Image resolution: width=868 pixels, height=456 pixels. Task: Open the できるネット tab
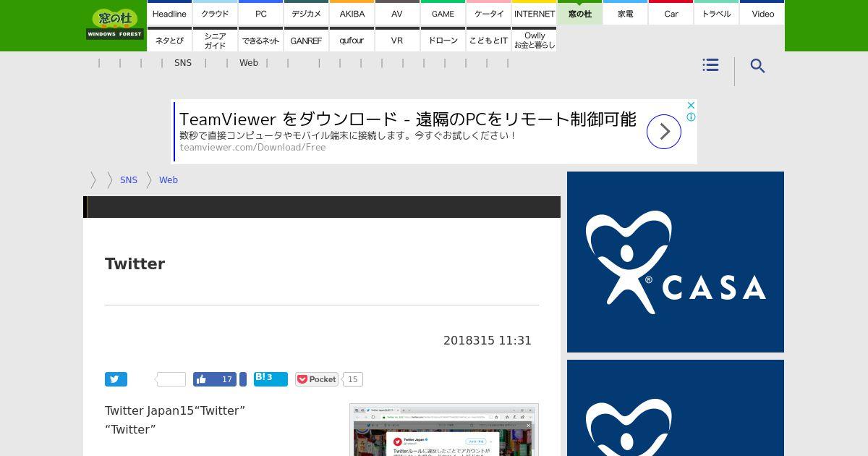coord(260,40)
